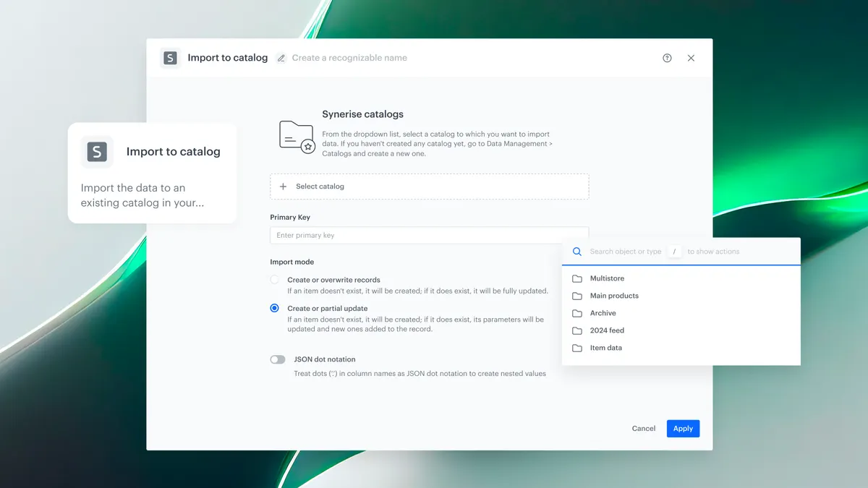
Task: Click the Synerise catalogs heading
Action: coord(363,114)
